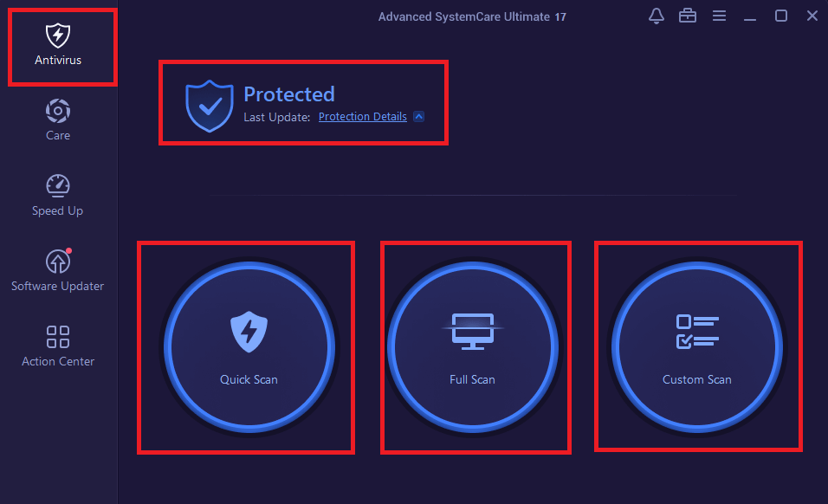This screenshot has width=828, height=504.
Task: Open the Antivirus section in sidebar
Action: coord(58,45)
